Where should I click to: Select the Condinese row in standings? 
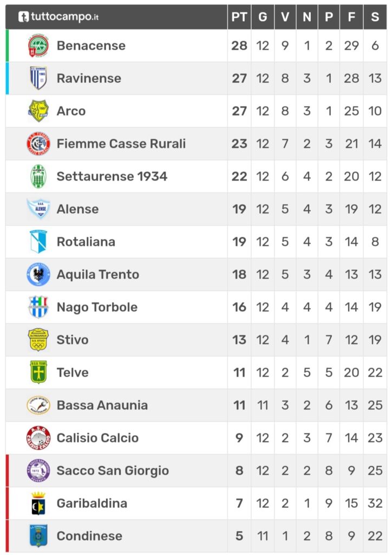pos(196,536)
